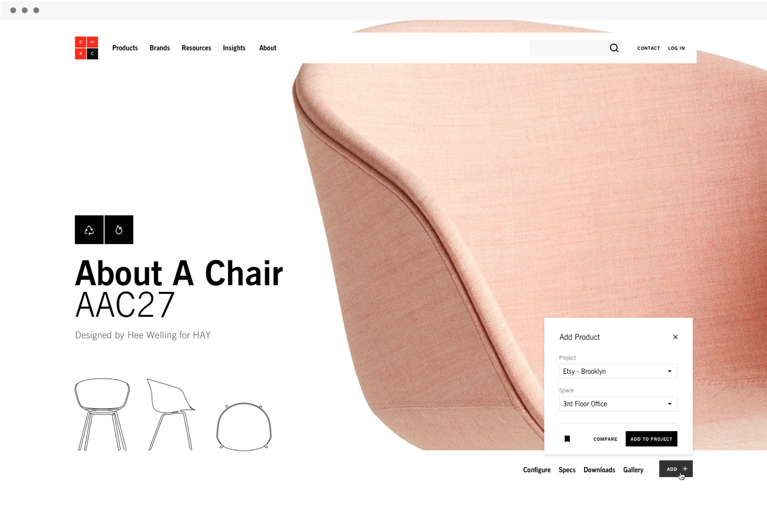Click the Log In link
767x532 pixels.
coord(676,48)
